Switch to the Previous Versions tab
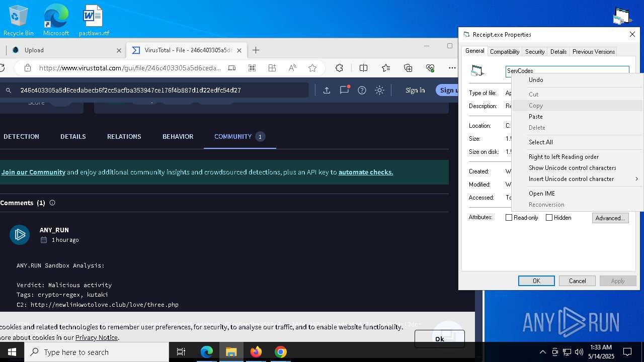 coord(594,52)
